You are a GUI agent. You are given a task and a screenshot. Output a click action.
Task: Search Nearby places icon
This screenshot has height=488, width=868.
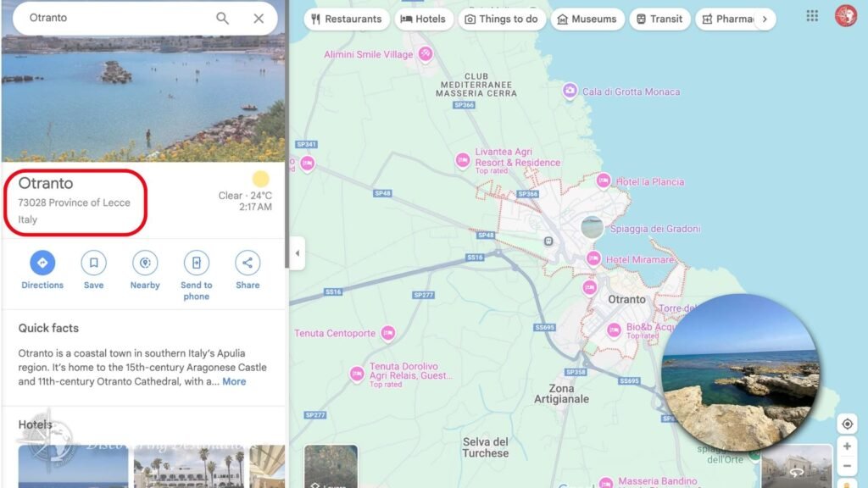145,263
